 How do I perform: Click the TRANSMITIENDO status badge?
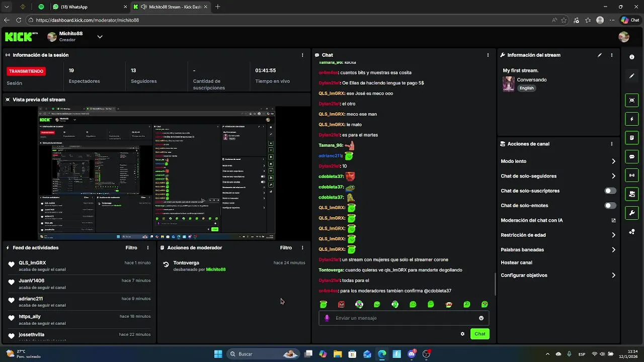(26, 71)
